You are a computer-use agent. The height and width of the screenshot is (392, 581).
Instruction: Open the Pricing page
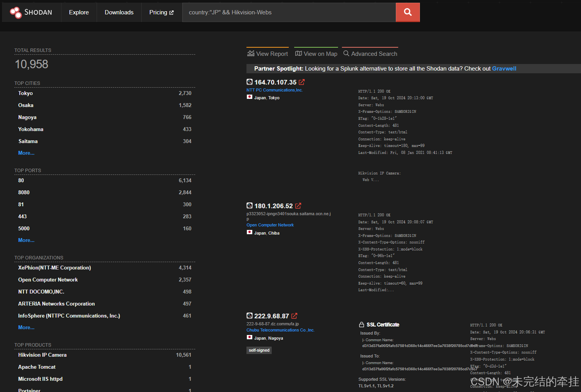(161, 12)
